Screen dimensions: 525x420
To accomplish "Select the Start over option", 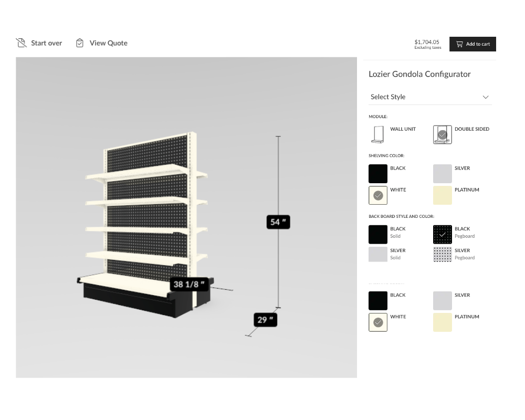I will 46,43.
